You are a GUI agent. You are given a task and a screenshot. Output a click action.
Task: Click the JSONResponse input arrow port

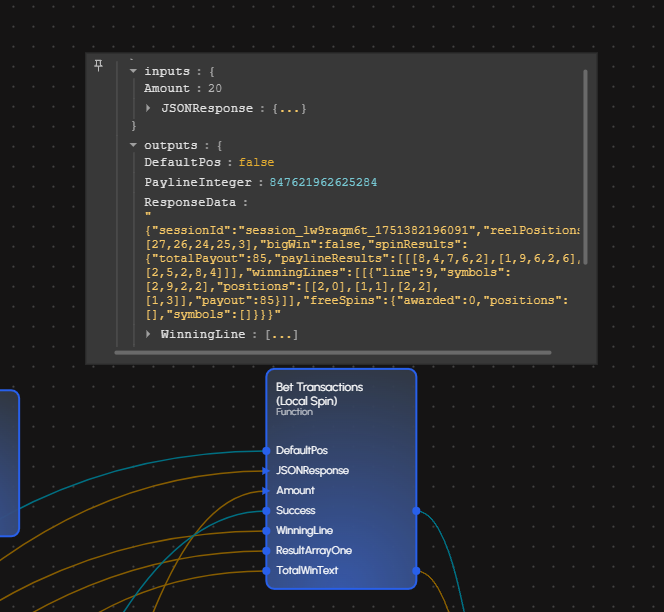(266, 471)
